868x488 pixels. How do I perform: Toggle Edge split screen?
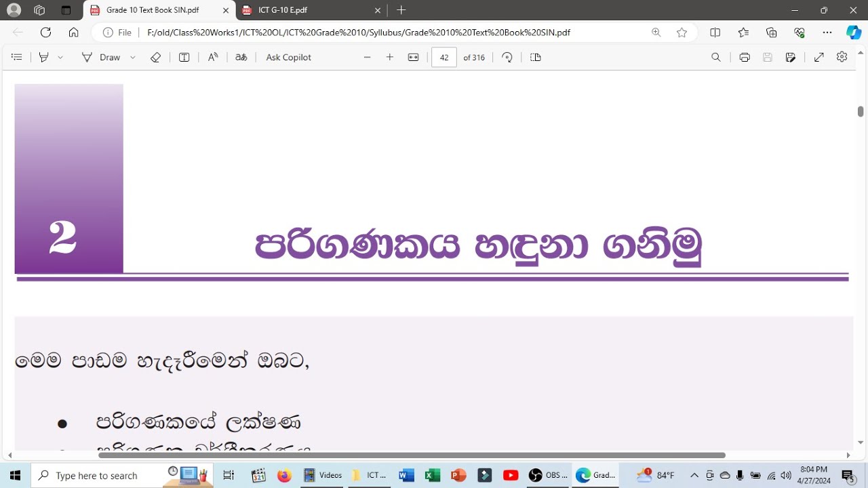point(715,33)
